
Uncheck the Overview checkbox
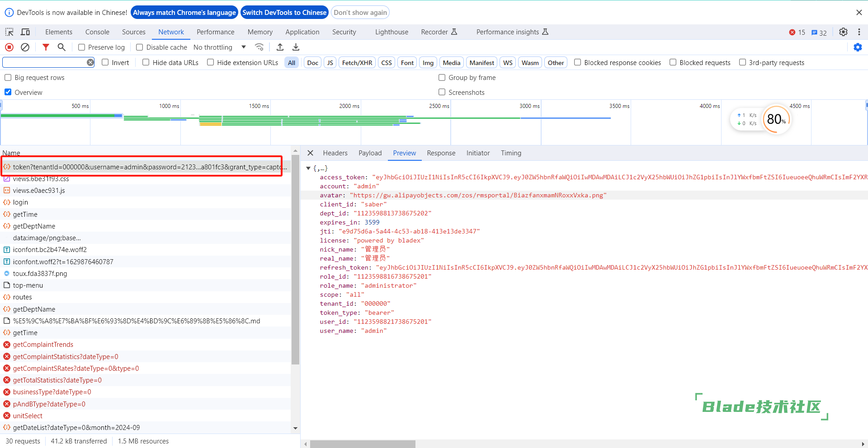coord(8,92)
